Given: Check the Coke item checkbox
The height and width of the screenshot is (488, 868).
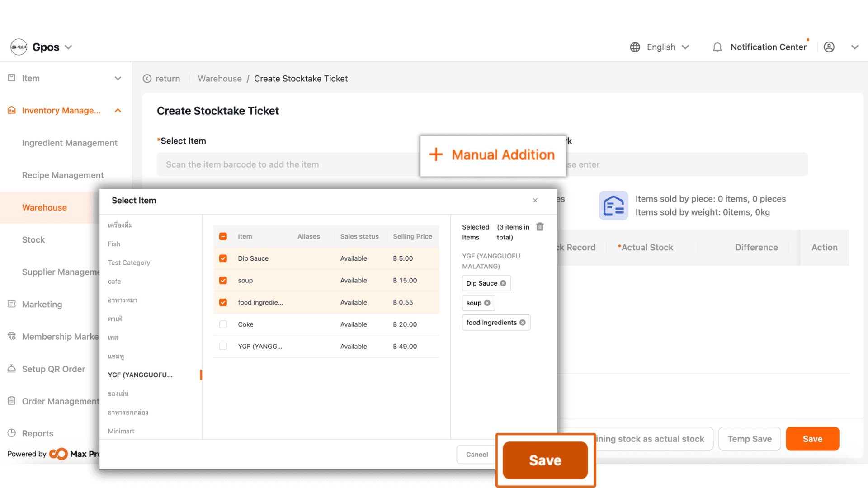Looking at the screenshot, I should click(x=223, y=324).
